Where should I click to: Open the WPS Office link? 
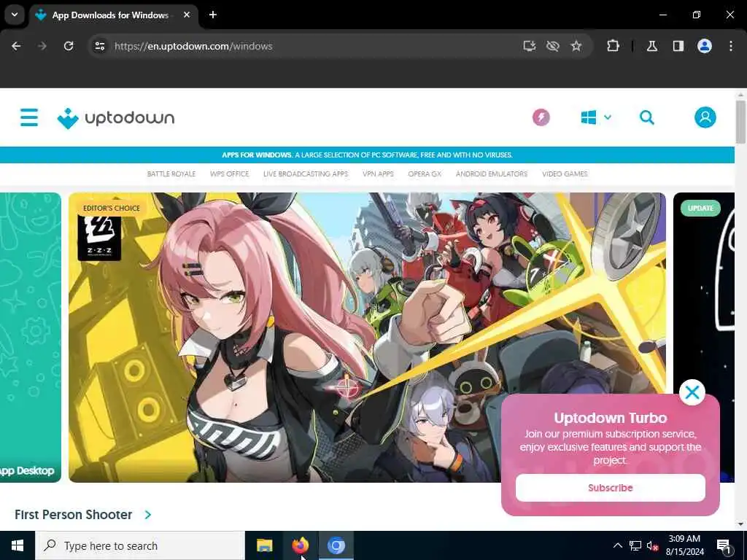[229, 174]
